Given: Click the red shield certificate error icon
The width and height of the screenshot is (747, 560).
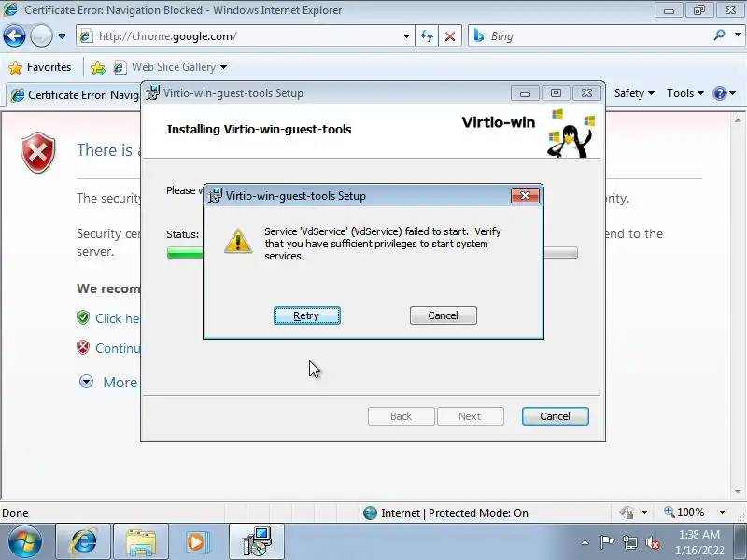Looking at the screenshot, I should 38,152.
